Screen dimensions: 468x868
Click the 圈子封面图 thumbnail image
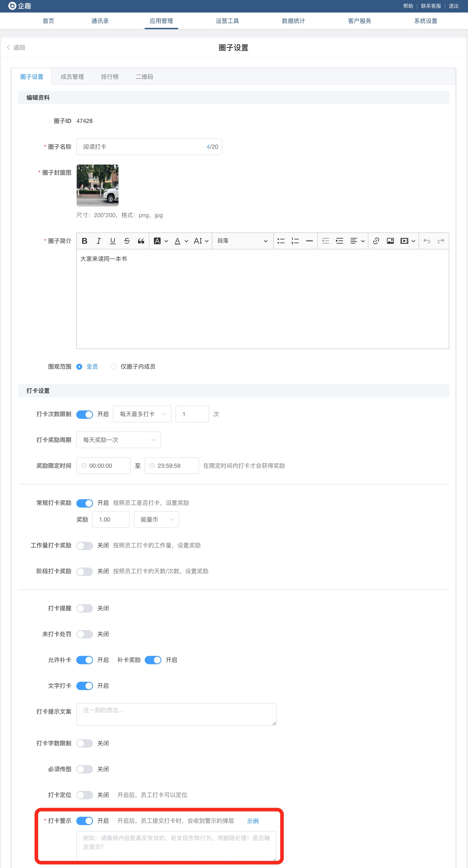tap(97, 185)
